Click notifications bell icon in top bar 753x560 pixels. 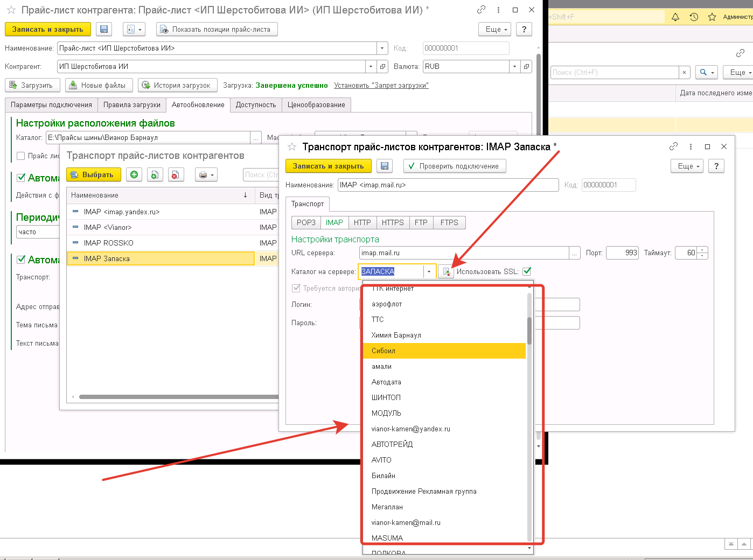click(675, 17)
